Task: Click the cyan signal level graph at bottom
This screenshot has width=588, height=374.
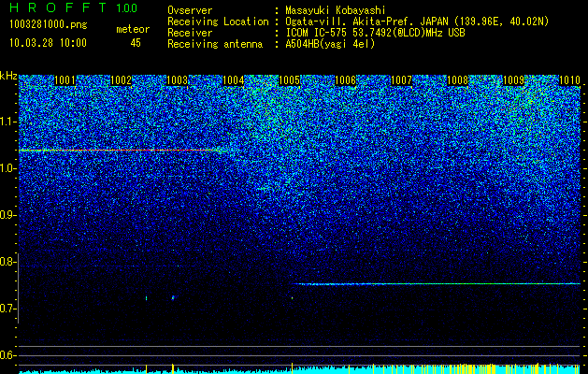Action: [x=300, y=369]
